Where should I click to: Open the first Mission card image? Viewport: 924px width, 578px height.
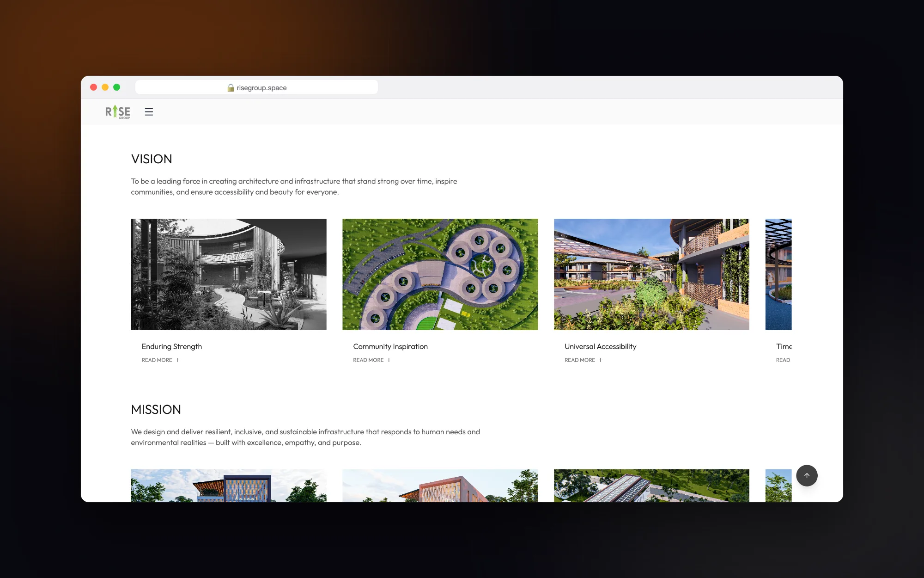coord(229,486)
